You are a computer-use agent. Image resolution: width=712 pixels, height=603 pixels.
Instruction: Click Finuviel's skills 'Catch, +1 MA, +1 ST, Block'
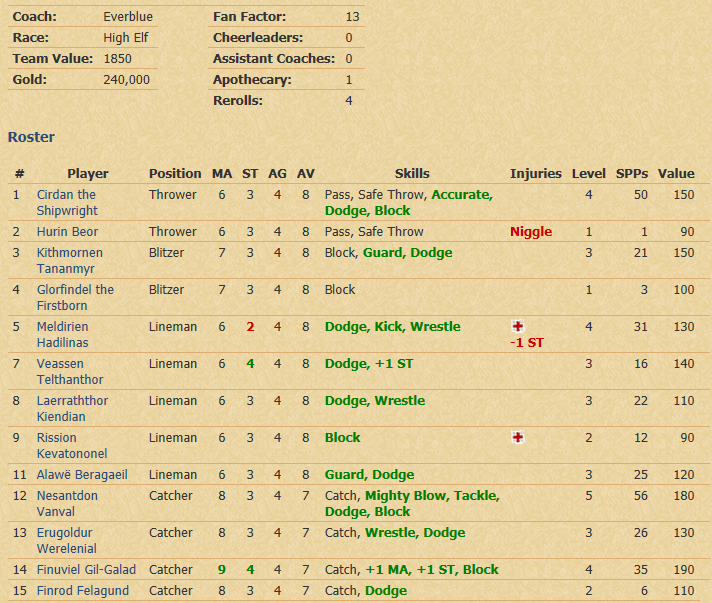coord(412,569)
